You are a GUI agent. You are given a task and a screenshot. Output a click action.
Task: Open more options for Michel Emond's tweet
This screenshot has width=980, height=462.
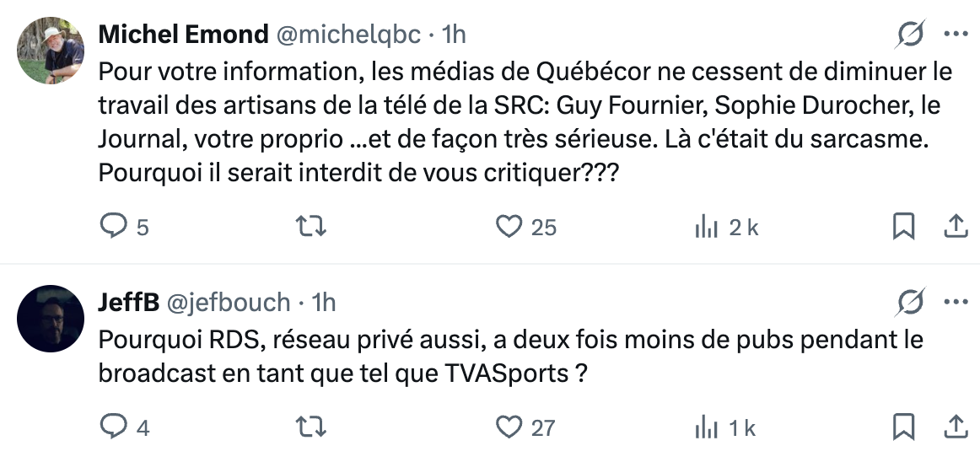956,34
